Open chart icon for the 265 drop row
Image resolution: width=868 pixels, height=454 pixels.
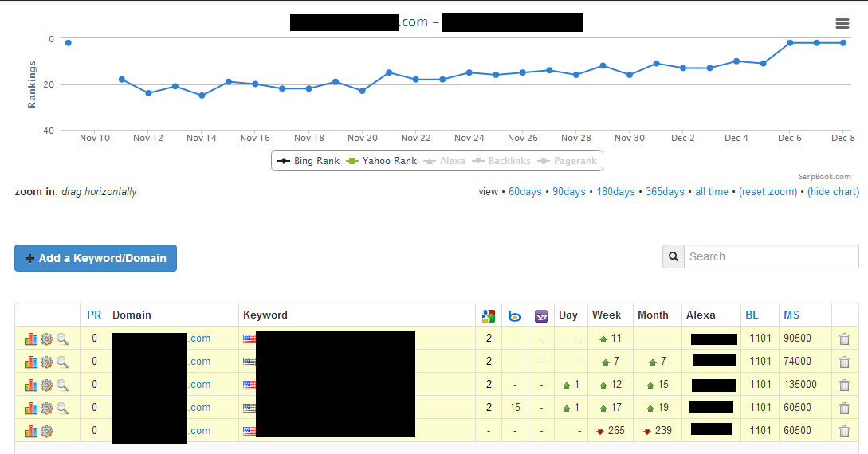pos(31,432)
